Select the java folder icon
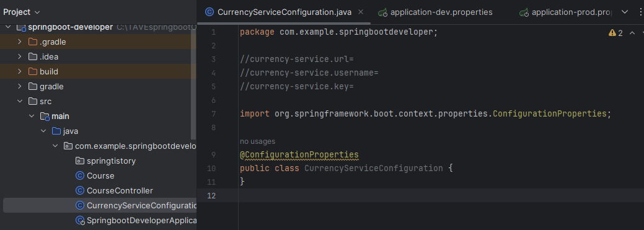The width and height of the screenshot is (644, 230). point(56,131)
